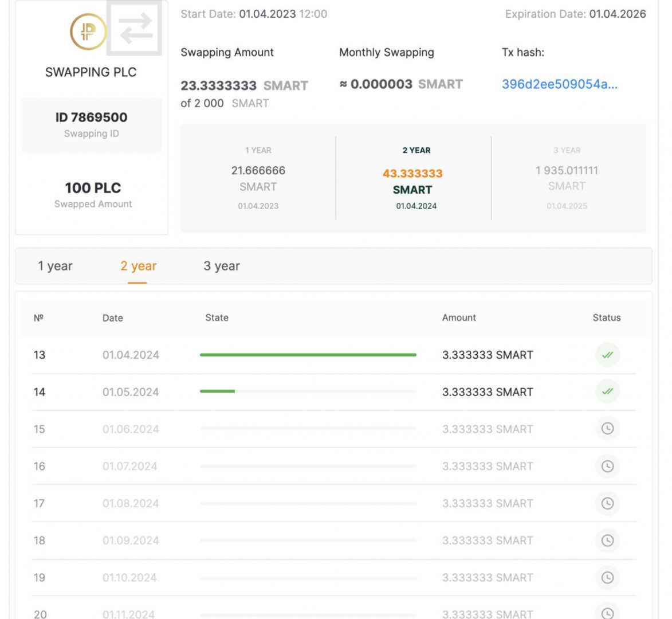Click the pending clock icon for row 17

point(607,503)
